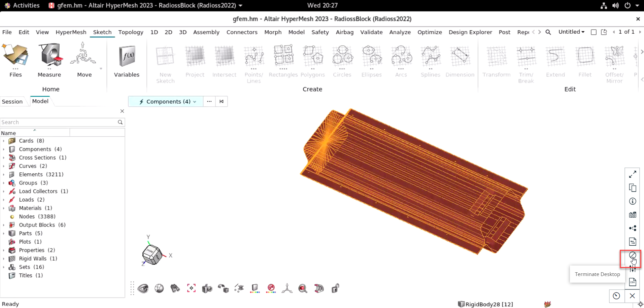Click the Search field in model browser
The width and height of the screenshot is (644, 308).
pos(63,122)
